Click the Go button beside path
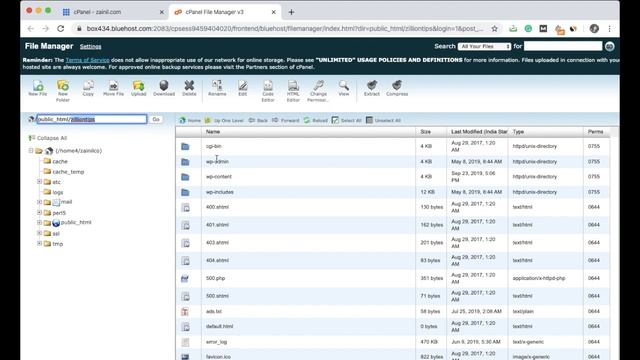Viewport: 640px width, 360px height. click(156, 119)
